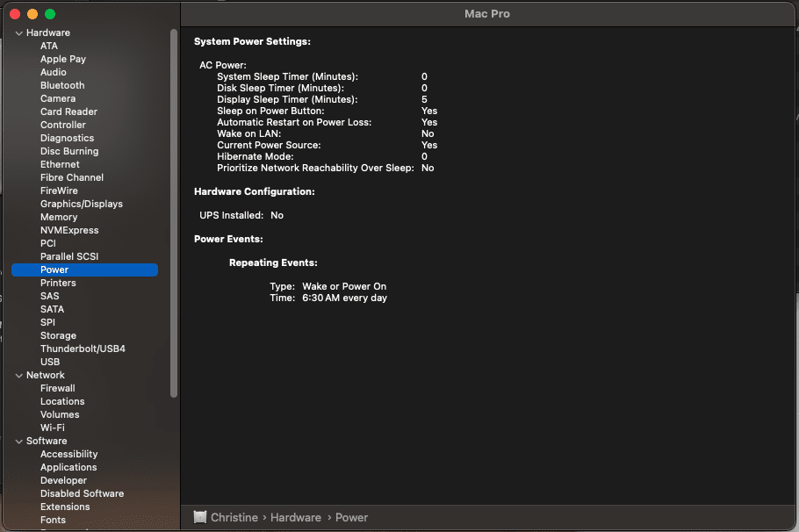This screenshot has width=799, height=532.
Task: Select Disabled Software in the sidebar
Action: pyautogui.click(x=82, y=493)
